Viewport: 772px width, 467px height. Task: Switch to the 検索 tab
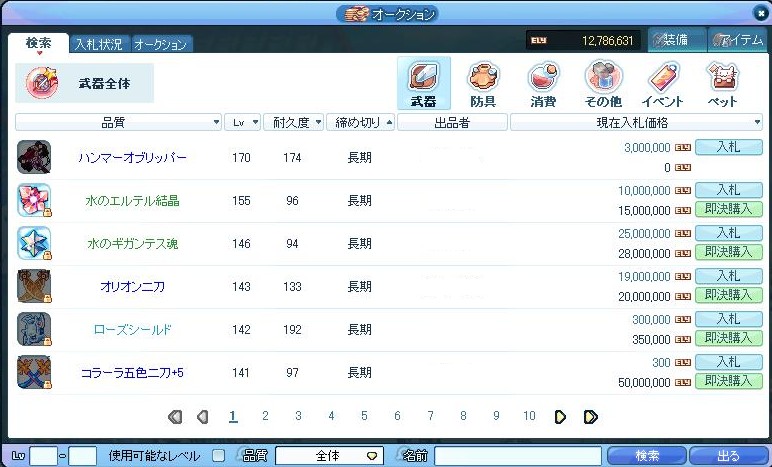(38, 43)
